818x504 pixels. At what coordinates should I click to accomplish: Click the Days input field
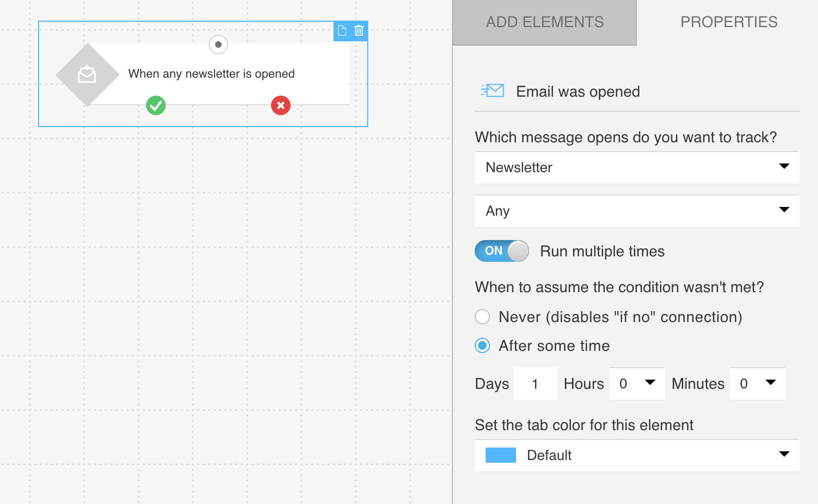pos(536,383)
